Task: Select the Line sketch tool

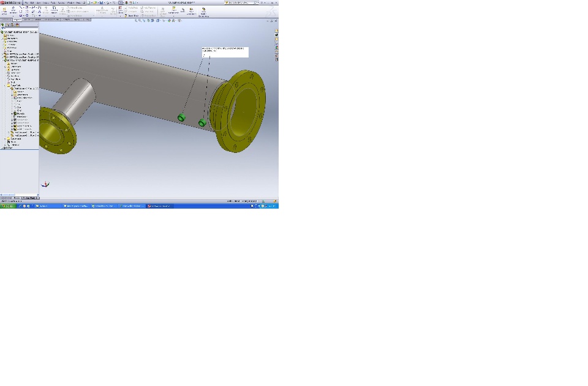Action: [x=21, y=7]
